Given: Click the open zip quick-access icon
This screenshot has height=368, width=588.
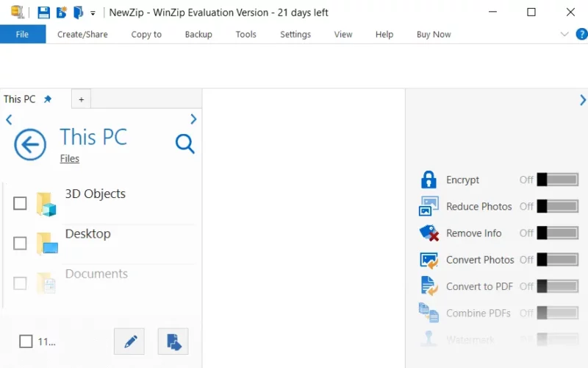Looking at the screenshot, I should click(x=78, y=13).
